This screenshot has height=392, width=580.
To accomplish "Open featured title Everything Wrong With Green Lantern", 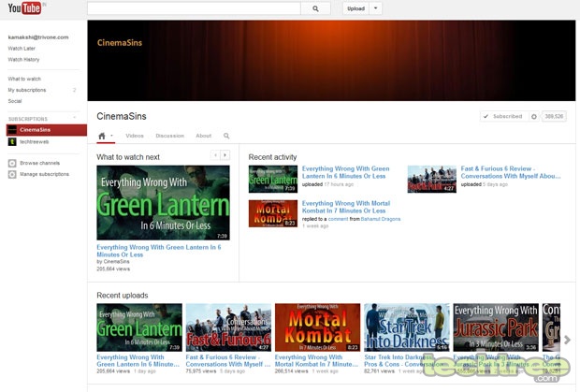I will [159, 251].
